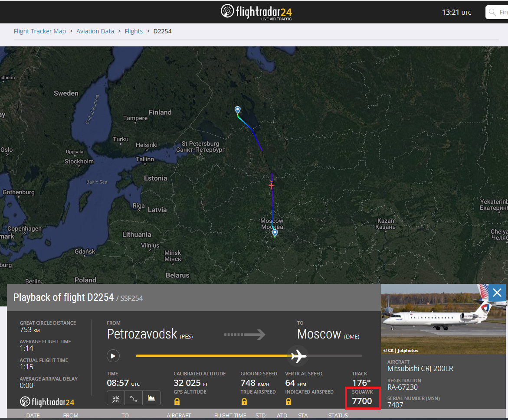Click the track value 176°
The width and height of the screenshot is (508, 420).
361,383
